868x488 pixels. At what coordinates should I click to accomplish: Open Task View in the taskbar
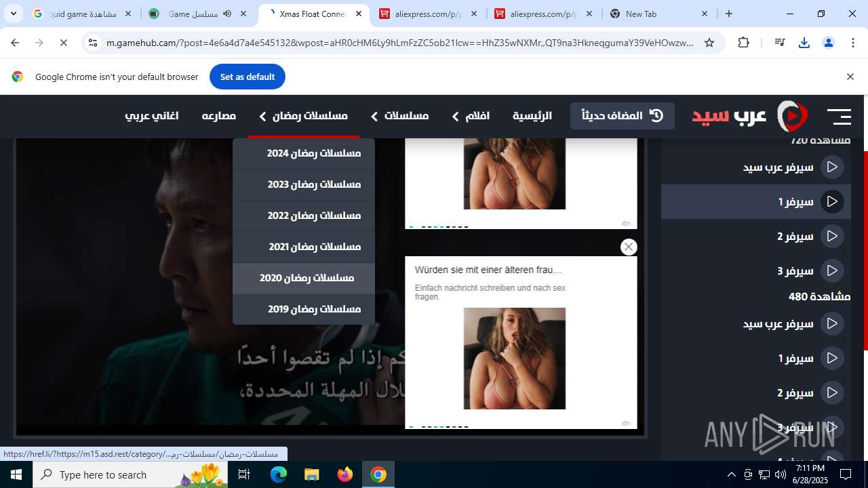pyautogui.click(x=245, y=474)
